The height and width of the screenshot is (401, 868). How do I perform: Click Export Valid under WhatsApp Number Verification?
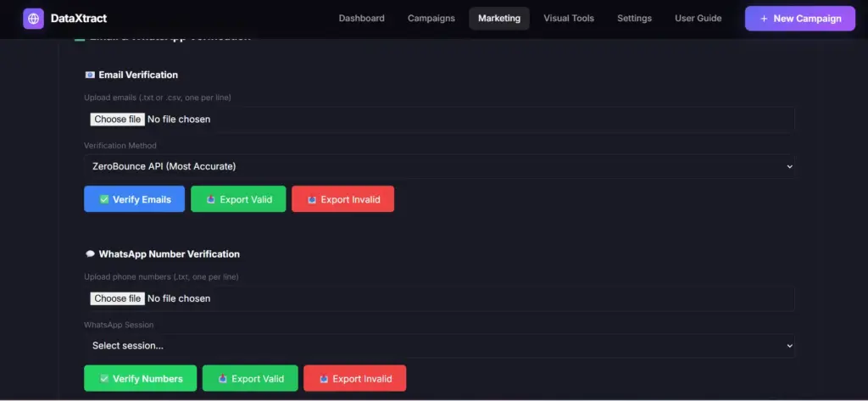pos(250,378)
